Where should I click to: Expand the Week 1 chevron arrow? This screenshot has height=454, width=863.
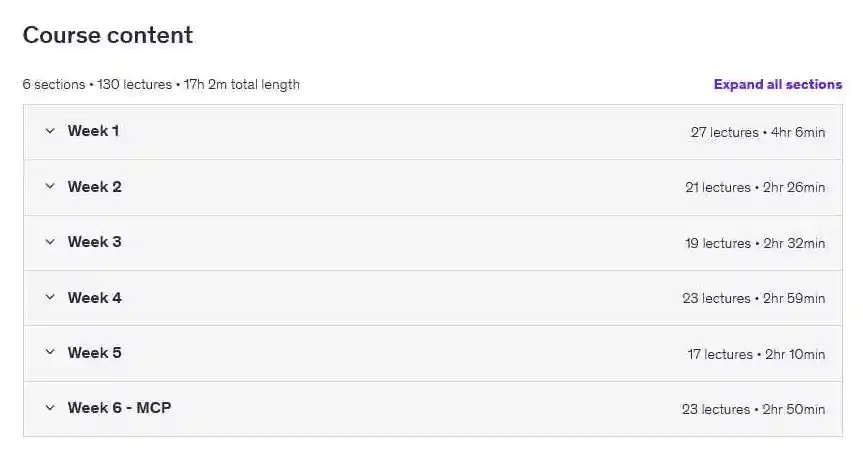pyautogui.click(x=50, y=131)
